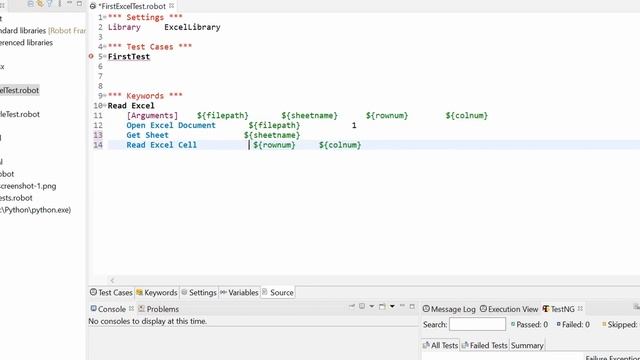
Task: Click Read Excel Cell keyword on line 14
Action: pyautogui.click(x=162, y=144)
